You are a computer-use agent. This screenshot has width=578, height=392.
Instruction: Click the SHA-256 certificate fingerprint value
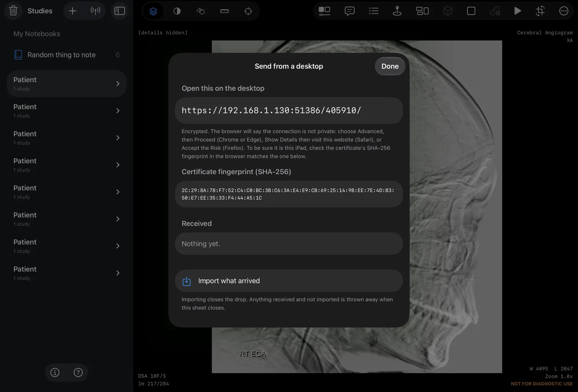(x=289, y=194)
